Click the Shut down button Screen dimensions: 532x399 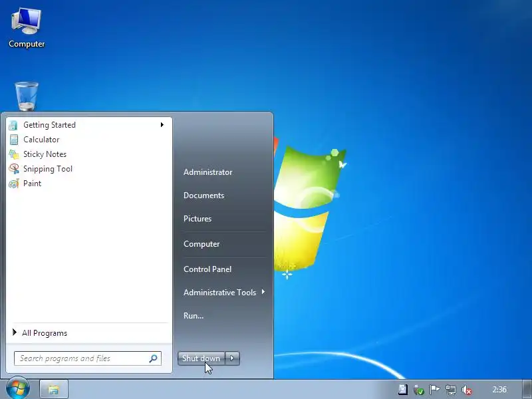pos(201,358)
